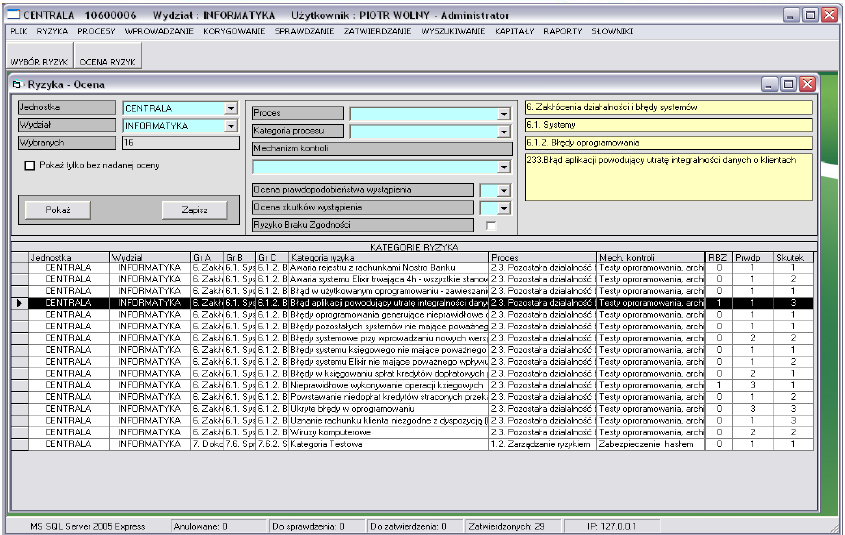Open the PLIK menu
This screenshot has width=845, height=535.
(x=18, y=31)
